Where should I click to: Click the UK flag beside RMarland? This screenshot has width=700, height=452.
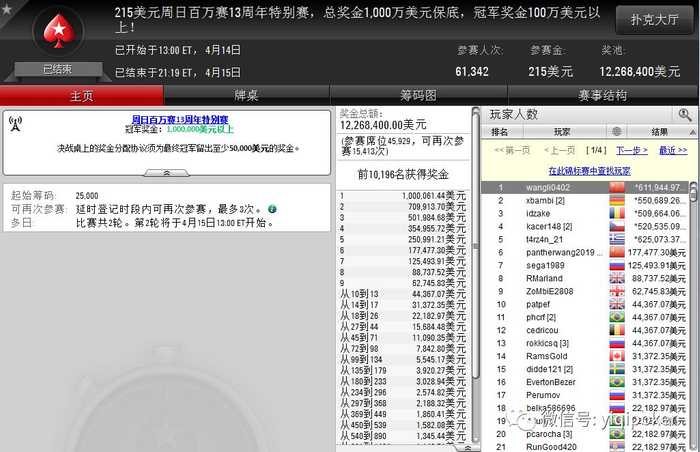pyautogui.click(x=617, y=278)
